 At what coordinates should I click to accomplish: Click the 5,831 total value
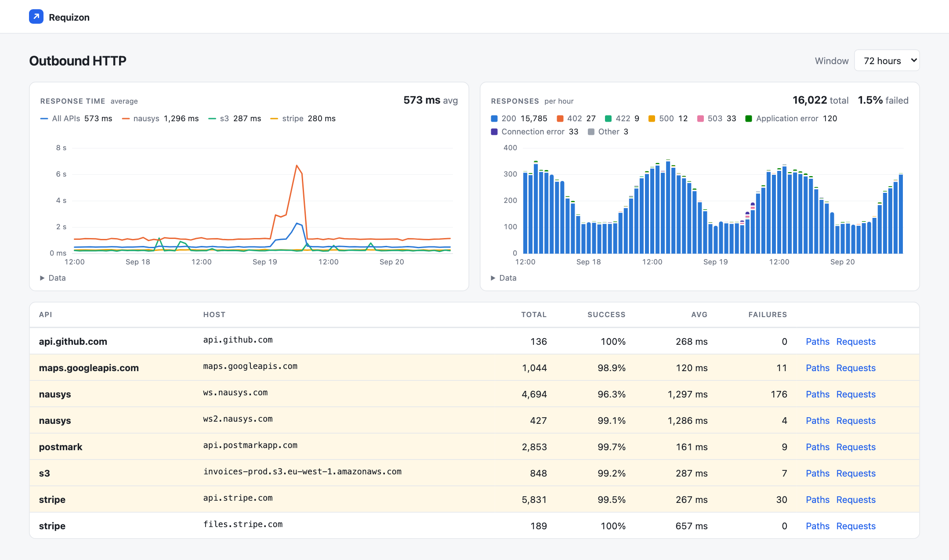[534, 500]
